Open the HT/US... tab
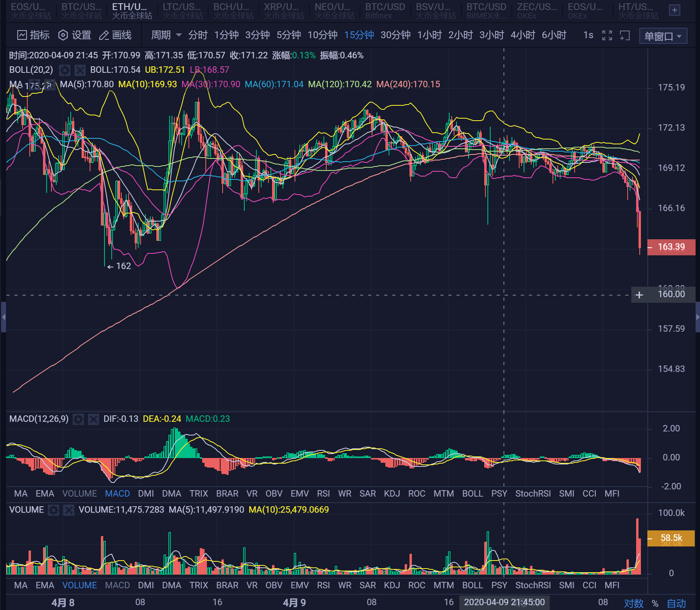Image resolution: width=700 pixels, height=610 pixels. click(x=638, y=11)
